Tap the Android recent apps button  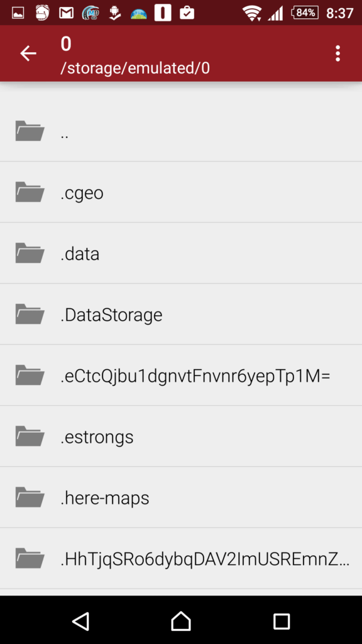click(x=282, y=621)
